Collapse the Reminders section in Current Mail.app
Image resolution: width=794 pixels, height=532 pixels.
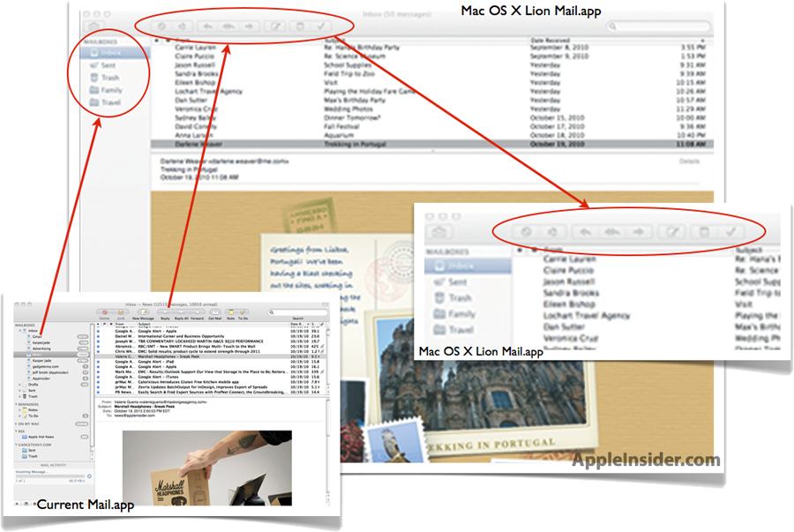click(16, 404)
